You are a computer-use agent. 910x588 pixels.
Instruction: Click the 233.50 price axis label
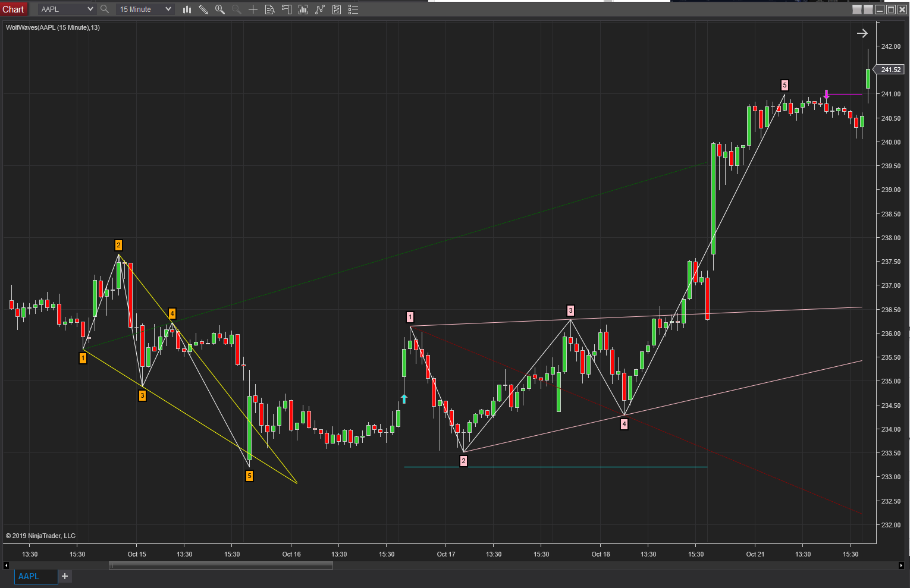pyautogui.click(x=890, y=453)
